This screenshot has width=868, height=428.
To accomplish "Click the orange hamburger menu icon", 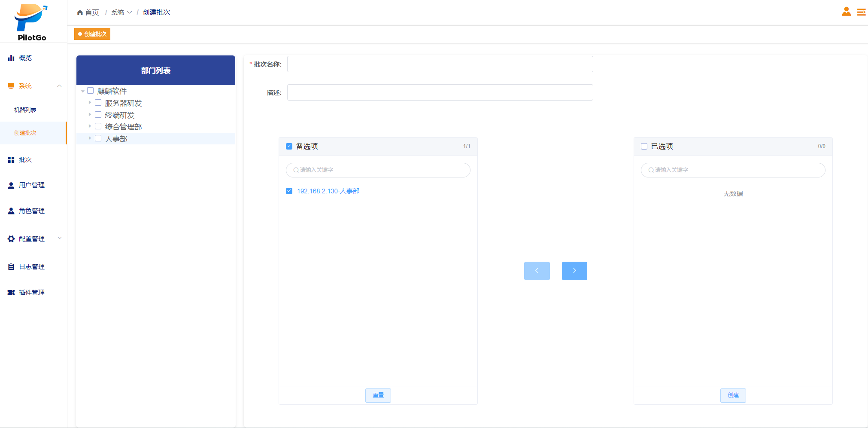I will [x=861, y=12].
